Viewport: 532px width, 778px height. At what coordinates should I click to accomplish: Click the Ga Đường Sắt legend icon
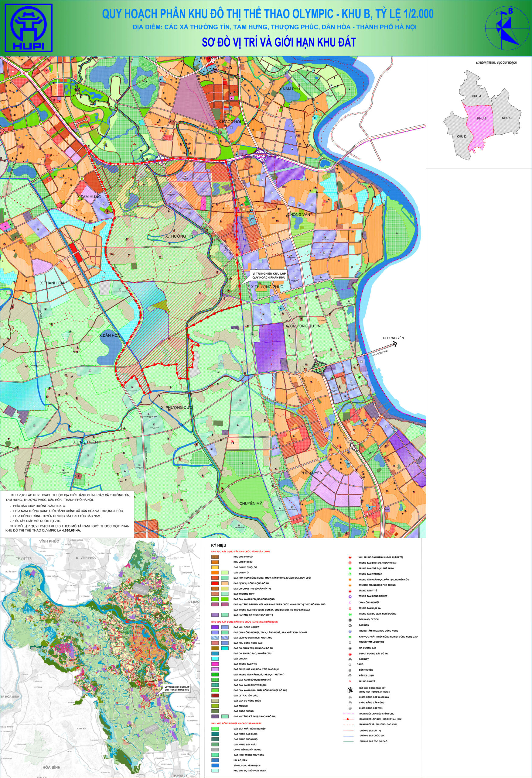(x=350, y=648)
